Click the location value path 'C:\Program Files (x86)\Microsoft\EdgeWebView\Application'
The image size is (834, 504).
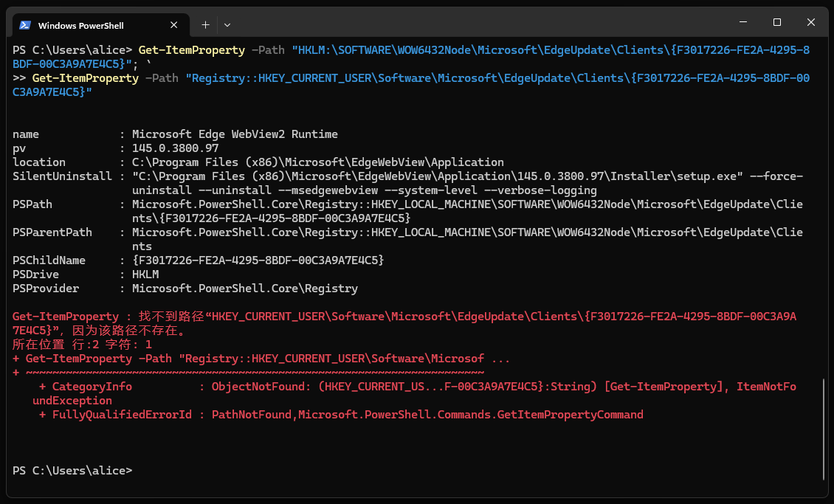pos(317,162)
